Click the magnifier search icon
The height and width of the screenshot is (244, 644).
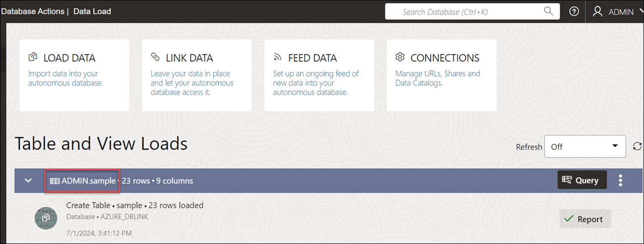click(x=548, y=11)
